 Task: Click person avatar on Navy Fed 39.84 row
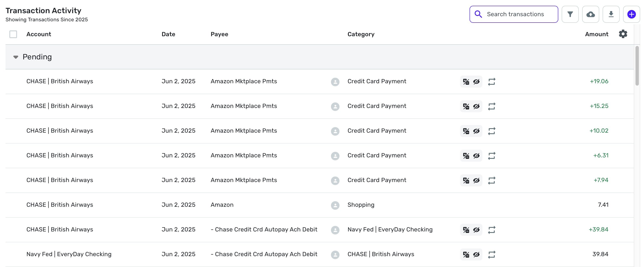(335, 255)
